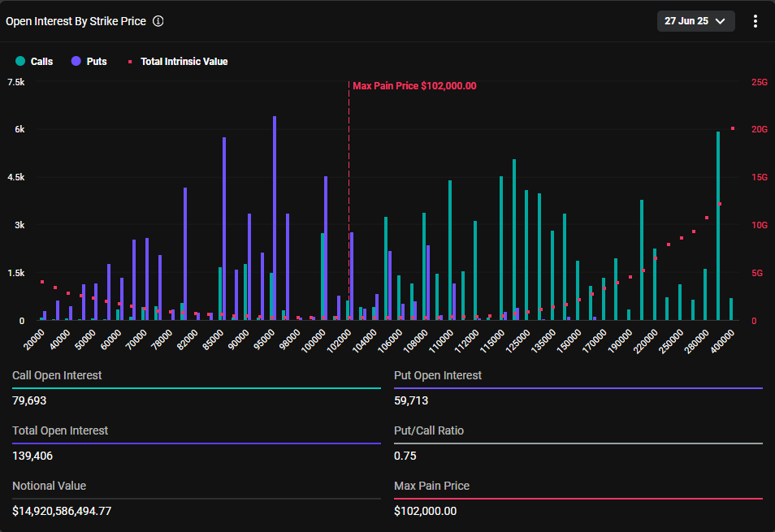Image resolution: width=775 pixels, height=532 pixels.
Task: Toggle the Calls series label in legend
Action: [x=41, y=61]
